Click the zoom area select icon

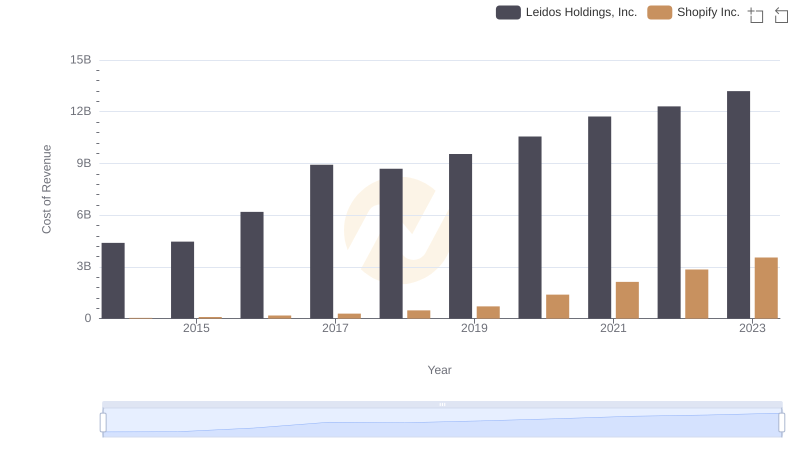(x=756, y=15)
